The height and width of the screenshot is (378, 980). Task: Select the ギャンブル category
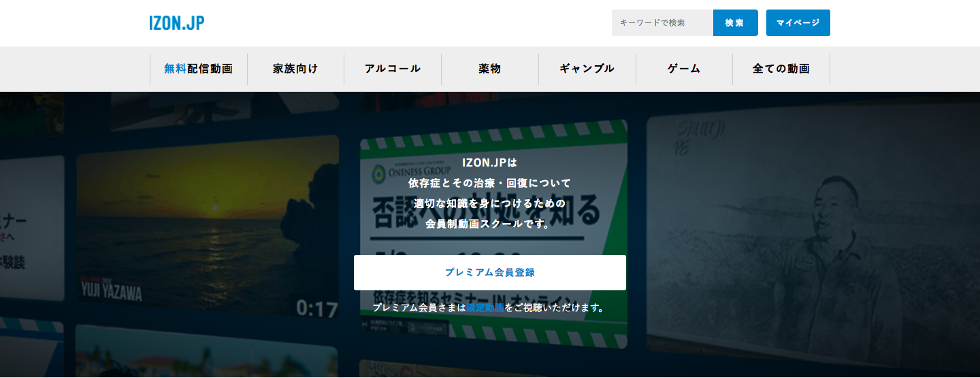coord(587,69)
